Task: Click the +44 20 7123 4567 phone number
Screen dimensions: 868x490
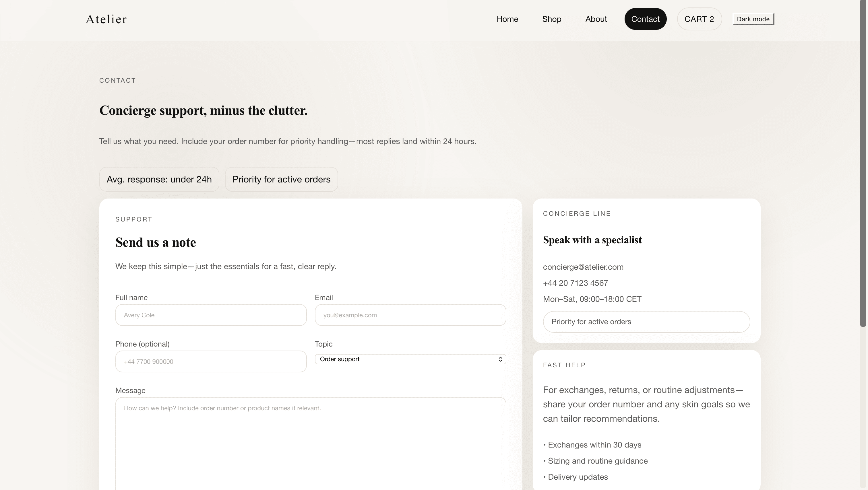Action: point(575,283)
